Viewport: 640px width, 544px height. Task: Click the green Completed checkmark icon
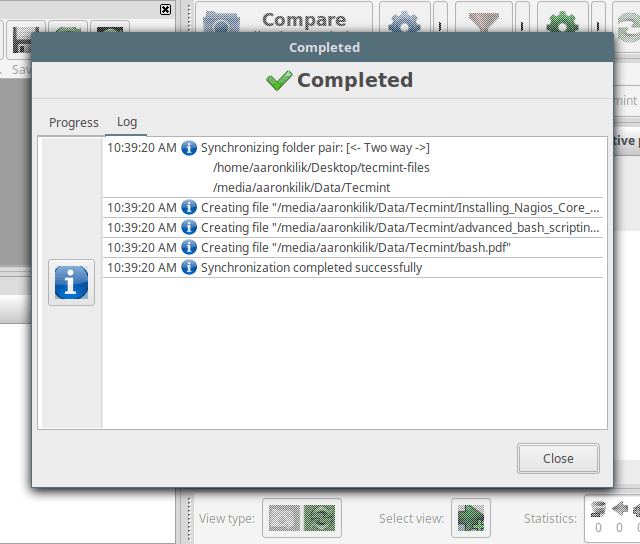pos(279,81)
